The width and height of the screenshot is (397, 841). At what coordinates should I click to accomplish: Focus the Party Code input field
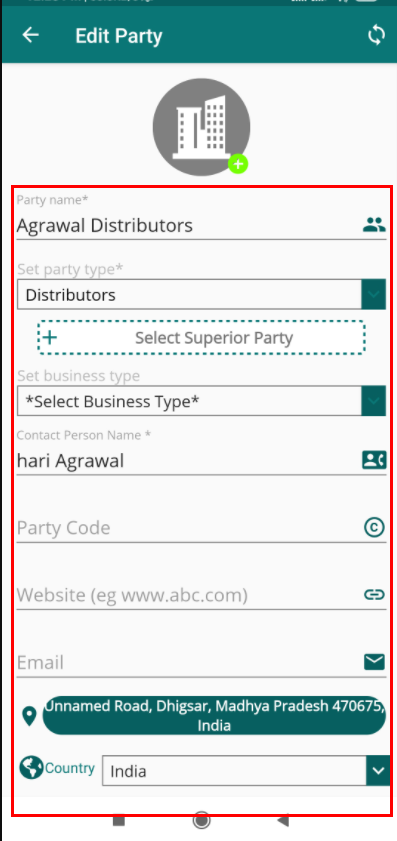click(x=189, y=528)
